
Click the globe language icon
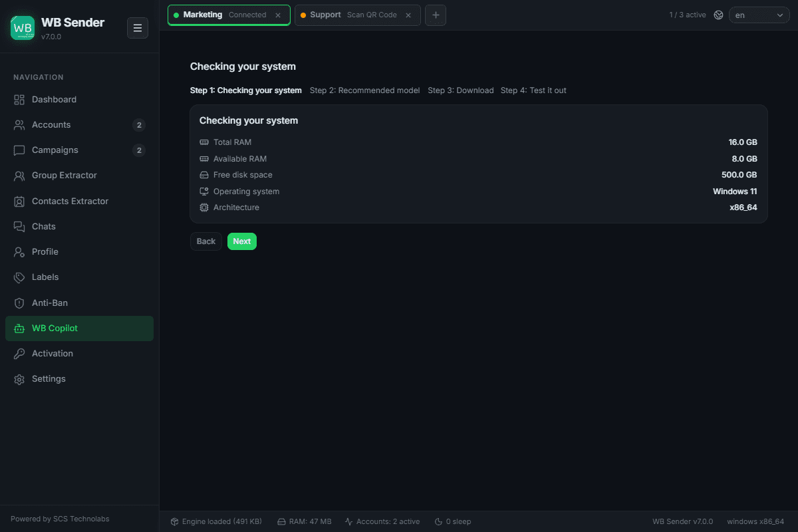tap(718, 15)
